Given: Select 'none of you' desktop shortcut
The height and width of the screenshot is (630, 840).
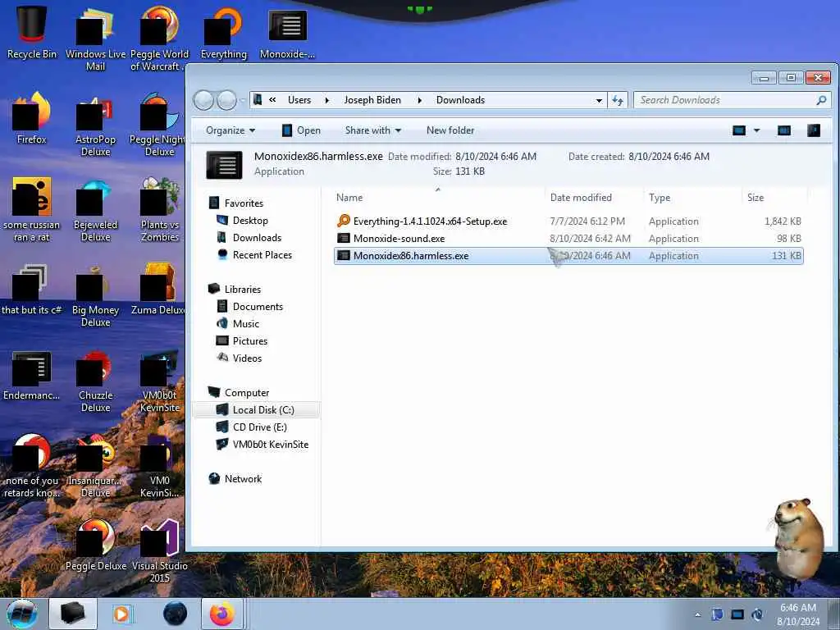Looking at the screenshot, I should [x=32, y=466].
